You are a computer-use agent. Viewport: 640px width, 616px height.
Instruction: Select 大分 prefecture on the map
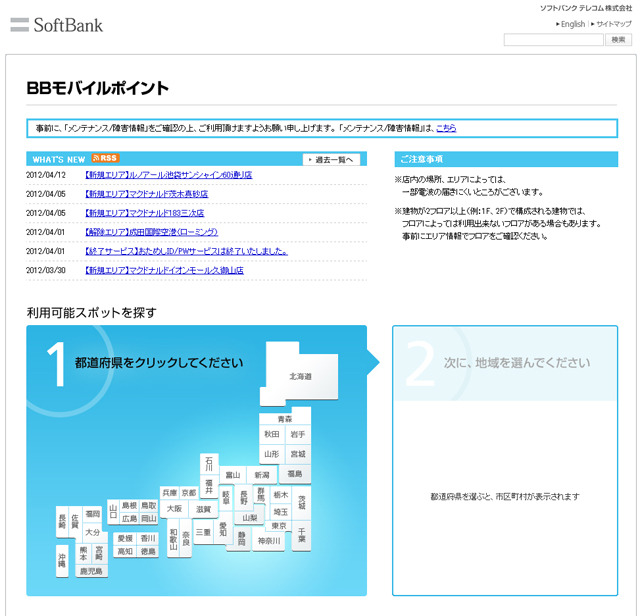pos(92,532)
